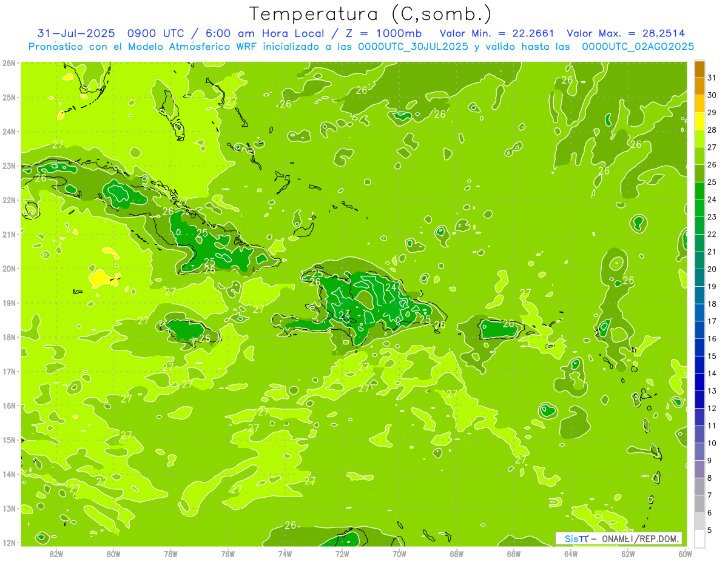This screenshot has width=728, height=562.
Task: Select the gray legend swatch between 6 and 7
Action: pyautogui.click(x=699, y=504)
